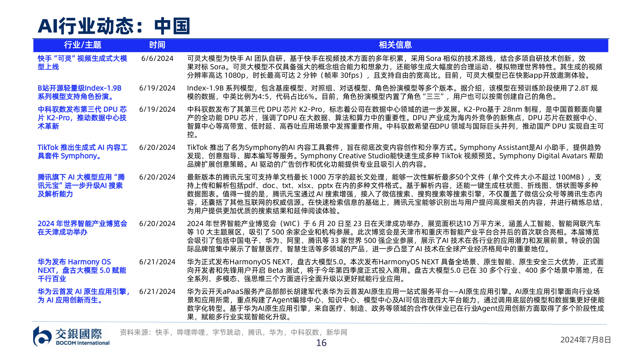Click the 6/20/2024 date in the 博览会 row
644x362 pixels.
pyautogui.click(x=157, y=223)
